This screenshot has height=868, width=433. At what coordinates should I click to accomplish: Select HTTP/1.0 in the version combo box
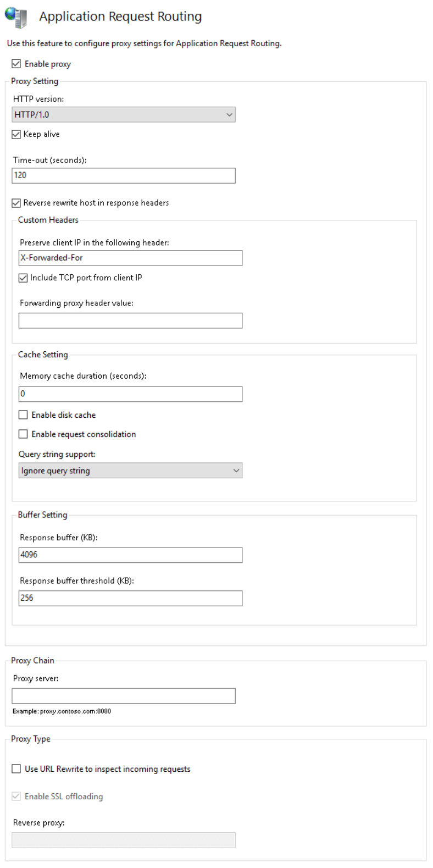pos(124,114)
